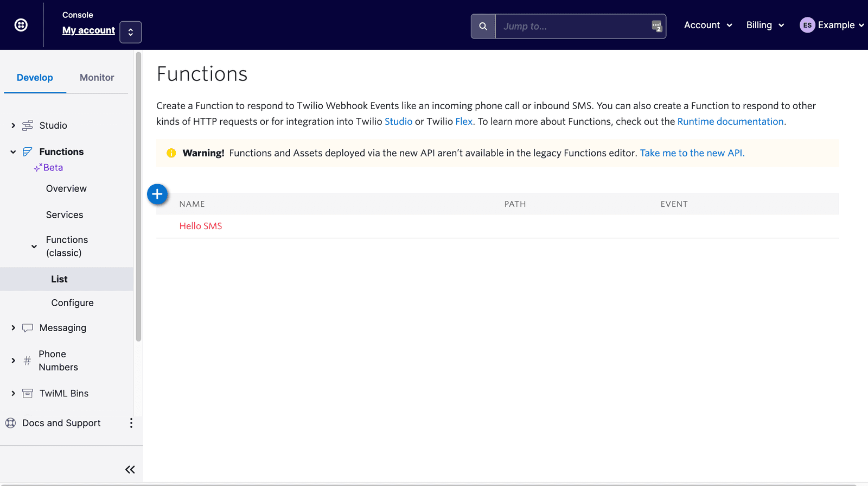Follow the Runtime documentation link
868x486 pixels.
coord(730,122)
